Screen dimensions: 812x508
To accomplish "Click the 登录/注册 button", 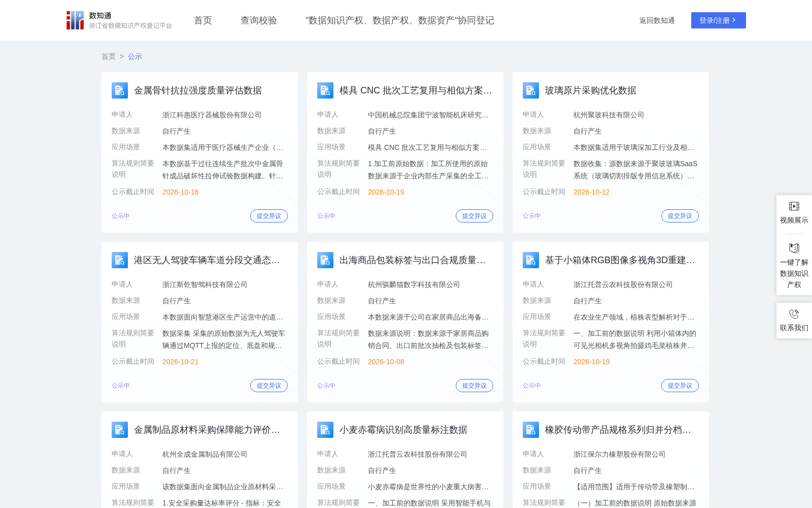I will tap(719, 20).
